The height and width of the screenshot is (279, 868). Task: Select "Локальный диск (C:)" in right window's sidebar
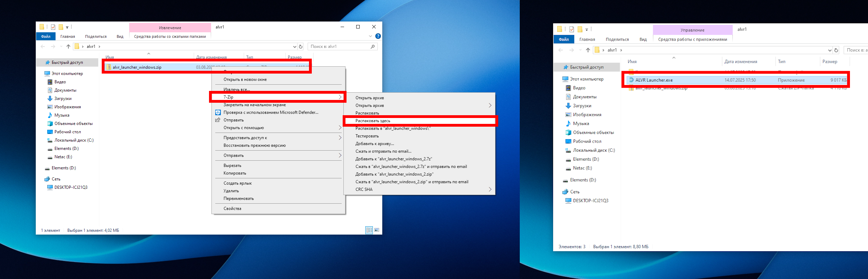pos(594,150)
